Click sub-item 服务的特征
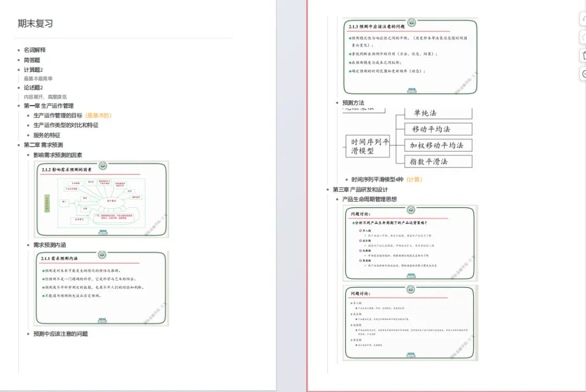 (47, 136)
